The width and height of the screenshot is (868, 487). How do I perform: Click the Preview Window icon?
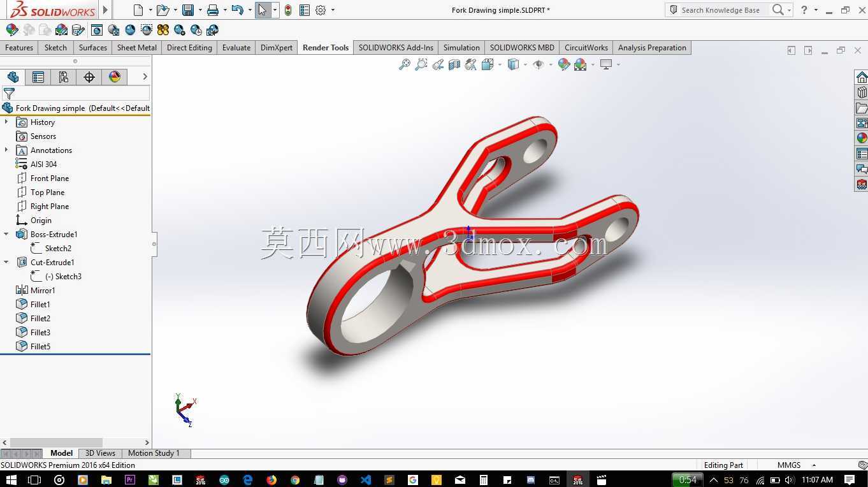113,30
